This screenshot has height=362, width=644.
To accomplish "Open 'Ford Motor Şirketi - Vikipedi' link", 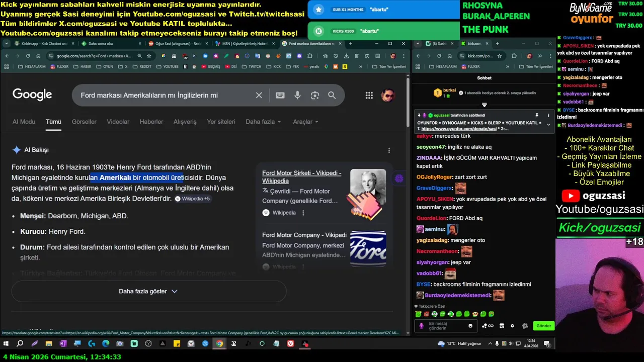I will (x=302, y=176).
